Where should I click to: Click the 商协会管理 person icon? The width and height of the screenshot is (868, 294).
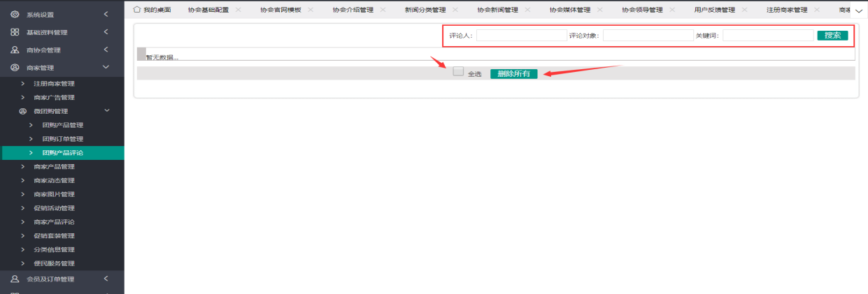point(15,50)
